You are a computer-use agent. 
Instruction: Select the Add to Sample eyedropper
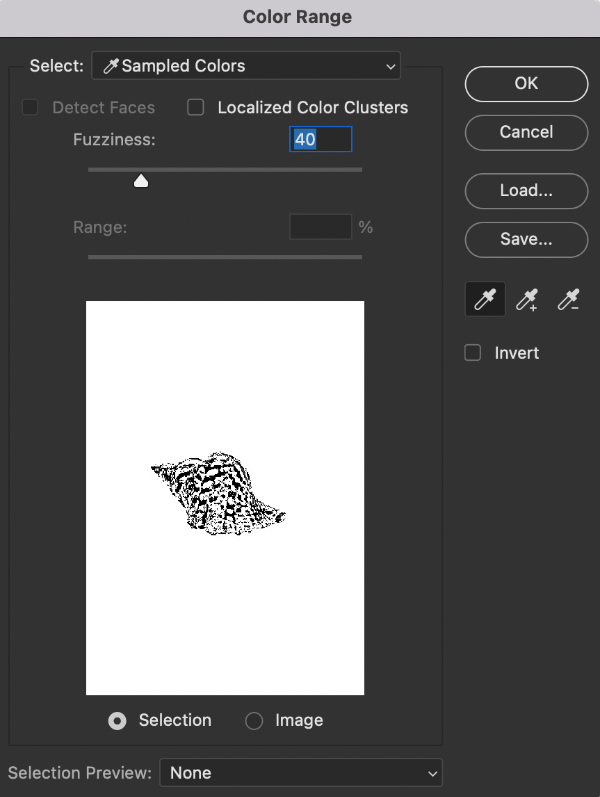(x=526, y=299)
